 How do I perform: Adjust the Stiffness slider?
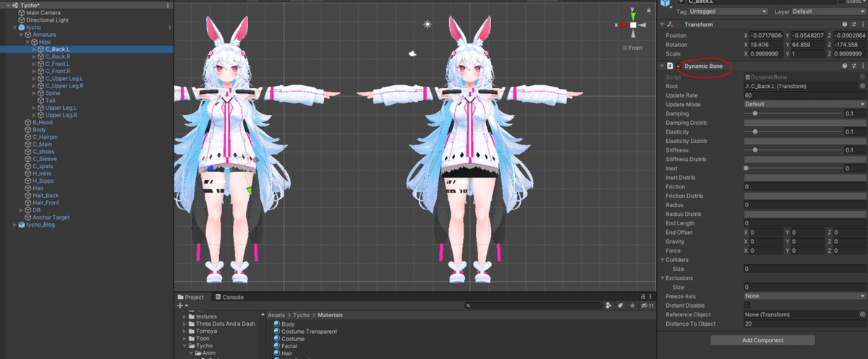[792, 150]
